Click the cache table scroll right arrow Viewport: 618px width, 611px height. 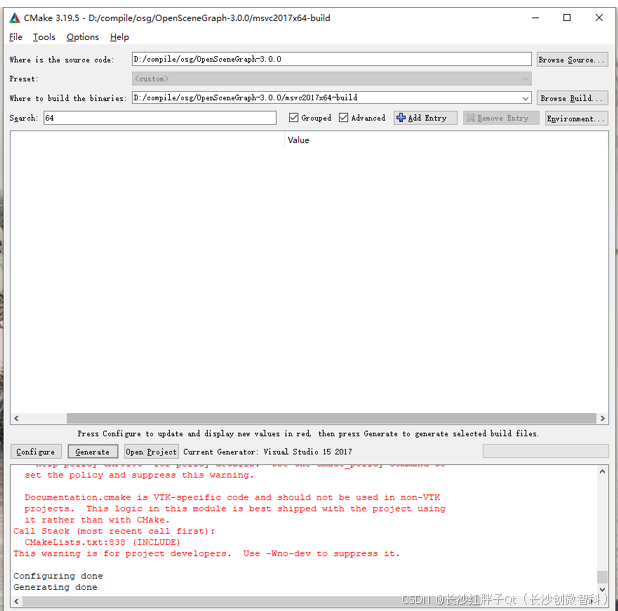click(x=602, y=418)
